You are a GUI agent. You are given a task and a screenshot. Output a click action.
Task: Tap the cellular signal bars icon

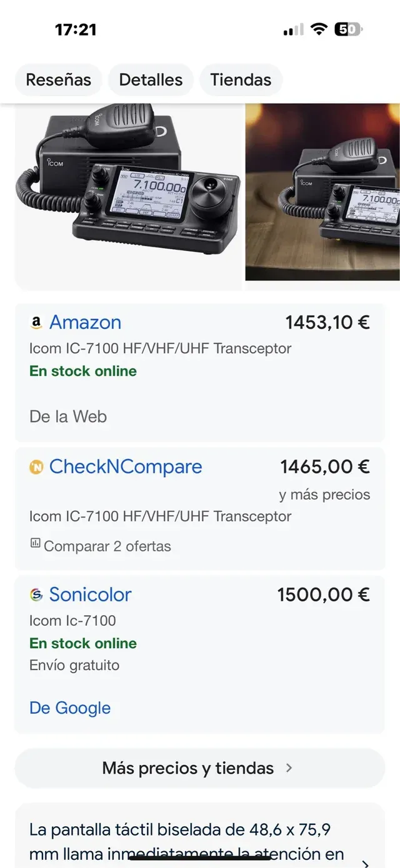[x=293, y=29]
